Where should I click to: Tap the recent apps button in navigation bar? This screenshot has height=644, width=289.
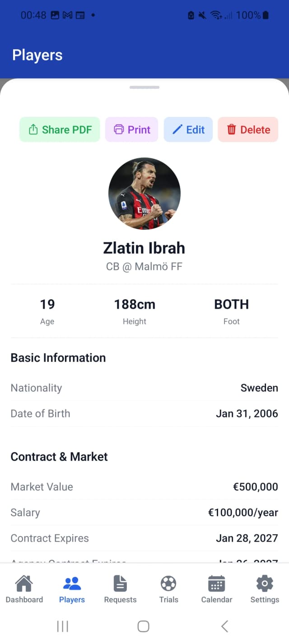[62, 626]
